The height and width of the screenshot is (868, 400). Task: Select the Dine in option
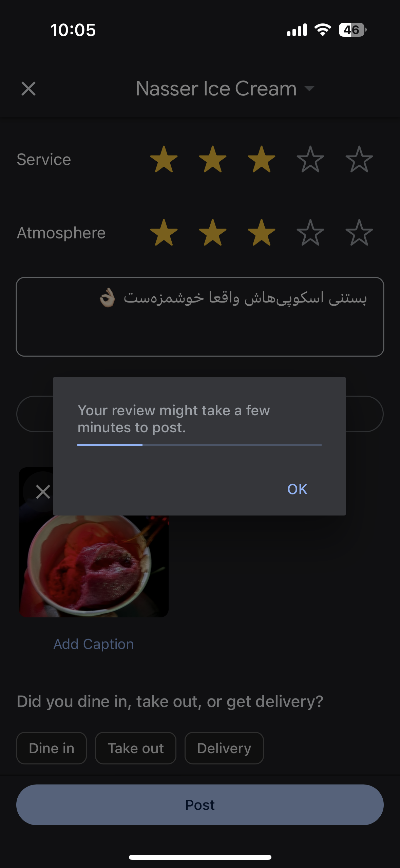coord(52,748)
